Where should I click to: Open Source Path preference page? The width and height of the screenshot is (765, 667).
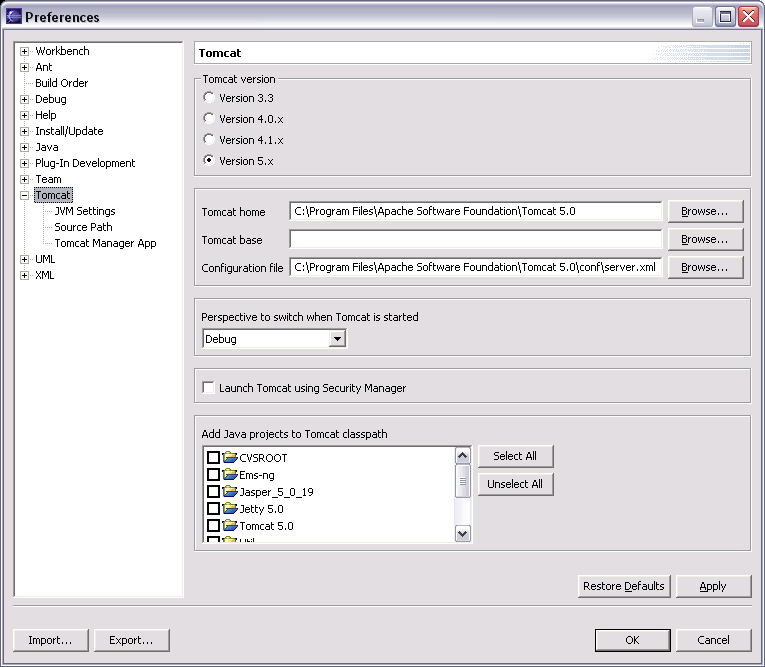click(83, 227)
